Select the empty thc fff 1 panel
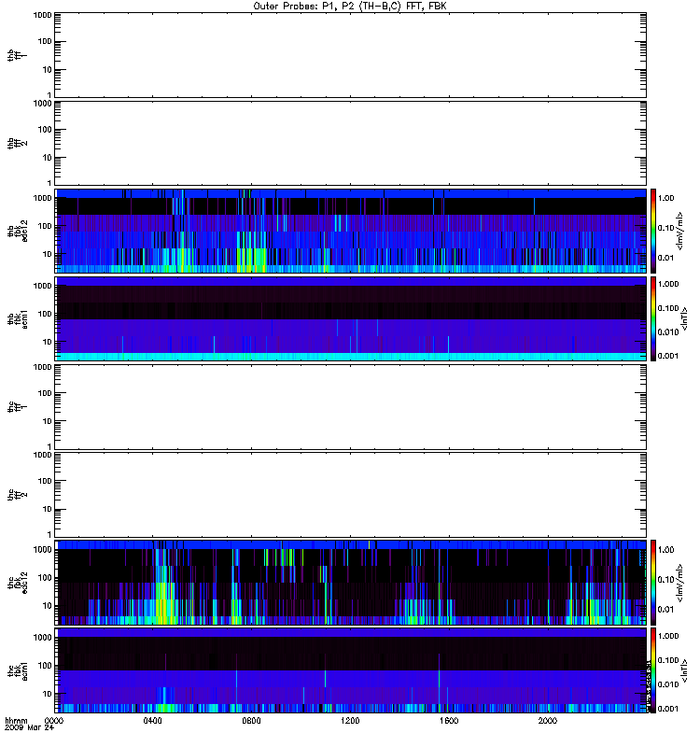This screenshot has width=700, height=747. 351,407
